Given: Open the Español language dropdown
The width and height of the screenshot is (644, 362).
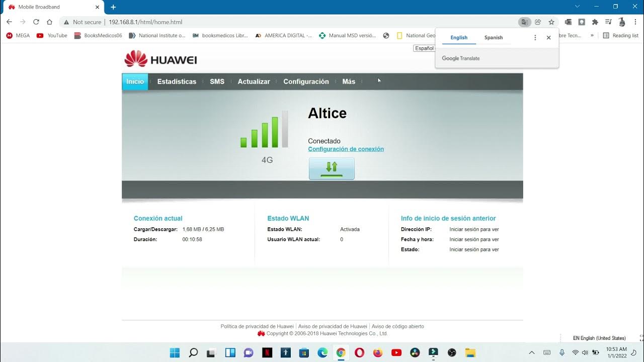Looking at the screenshot, I should click(x=424, y=48).
